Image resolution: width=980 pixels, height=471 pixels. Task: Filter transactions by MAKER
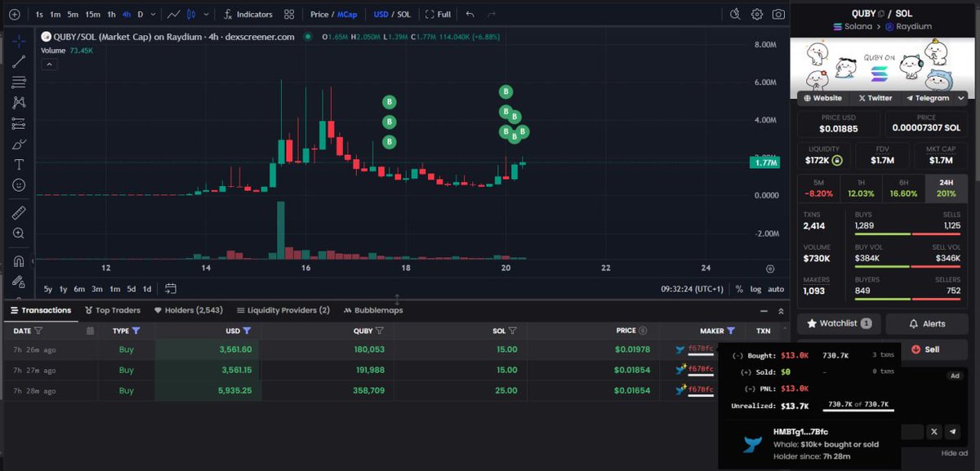click(731, 331)
